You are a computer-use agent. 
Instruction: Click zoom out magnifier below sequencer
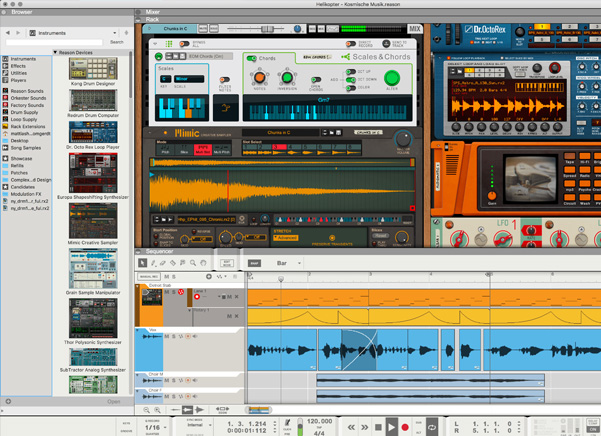(146, 410)
